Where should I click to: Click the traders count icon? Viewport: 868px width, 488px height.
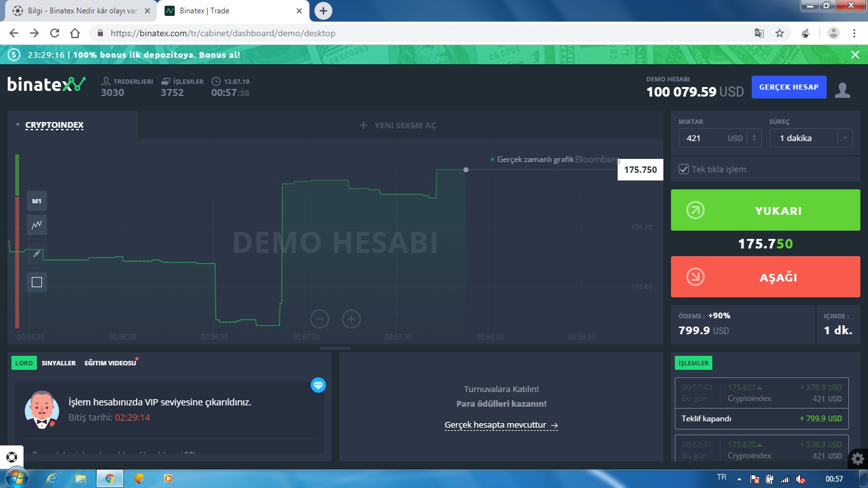106,81
